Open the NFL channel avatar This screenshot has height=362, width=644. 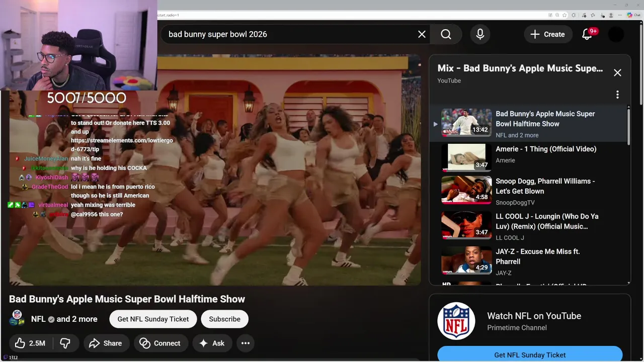point(17,318)
